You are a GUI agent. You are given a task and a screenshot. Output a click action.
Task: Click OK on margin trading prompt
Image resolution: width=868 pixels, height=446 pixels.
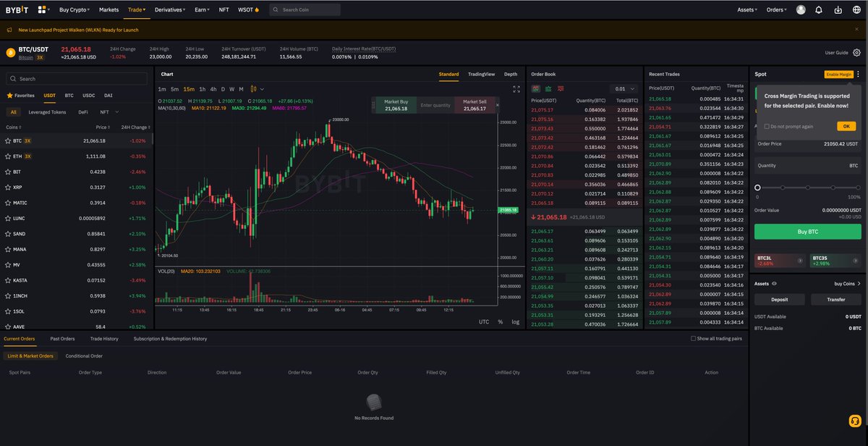click(846, 126)
